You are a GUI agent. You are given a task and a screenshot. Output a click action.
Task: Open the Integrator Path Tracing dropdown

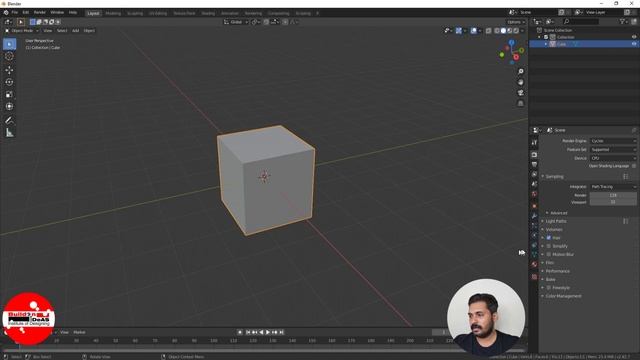613,187
